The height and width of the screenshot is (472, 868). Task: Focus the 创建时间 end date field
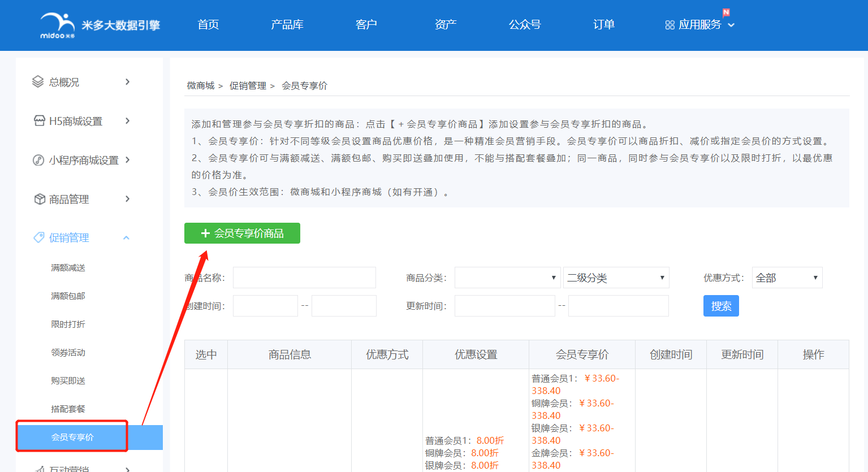pos(344,306)
